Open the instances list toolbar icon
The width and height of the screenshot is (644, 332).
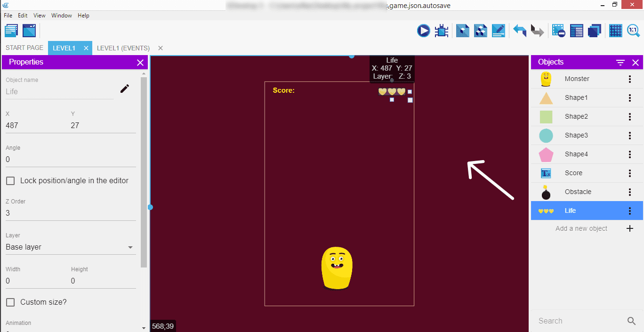click(577, 31)
